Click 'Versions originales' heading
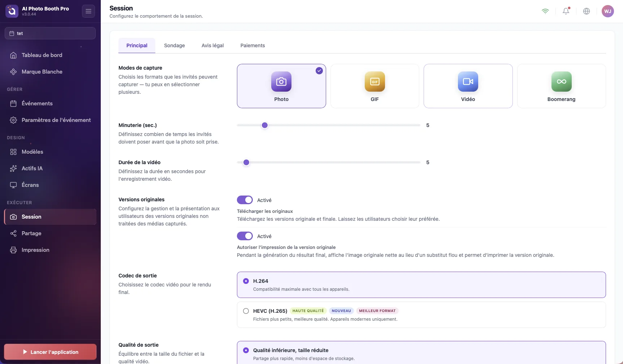 142,199
